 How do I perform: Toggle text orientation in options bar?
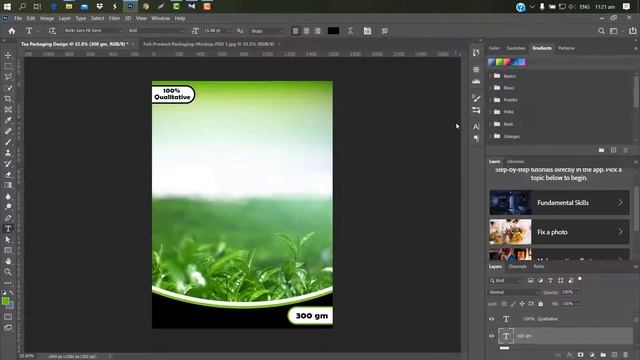52,31
